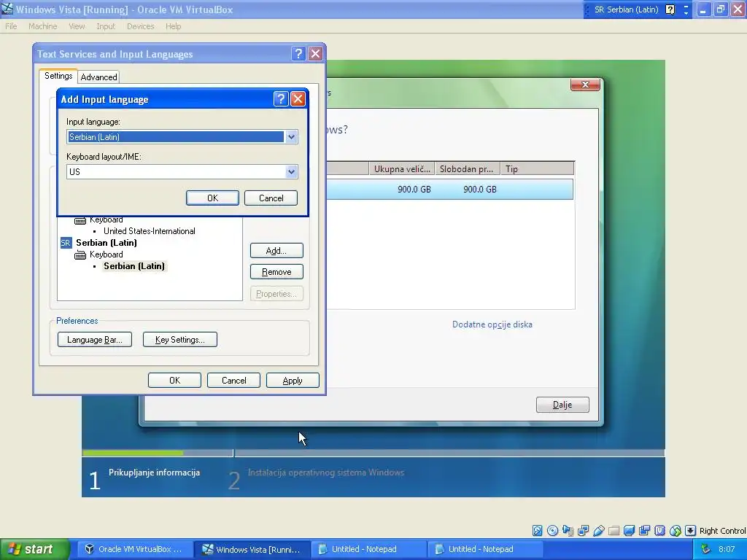
Task: Click the audio speaker icon in VirtualBox status bar
Action: coord(568,531)
